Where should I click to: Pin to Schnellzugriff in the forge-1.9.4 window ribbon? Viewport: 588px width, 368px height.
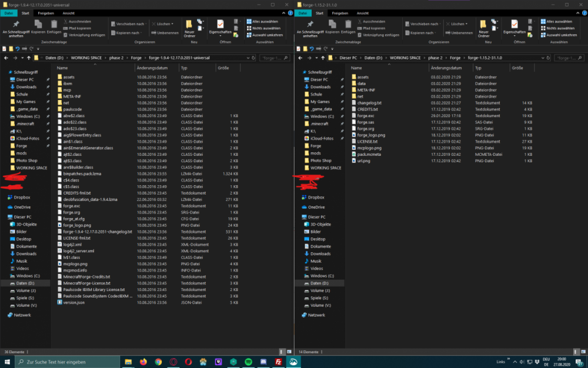[x=16, y=28]
